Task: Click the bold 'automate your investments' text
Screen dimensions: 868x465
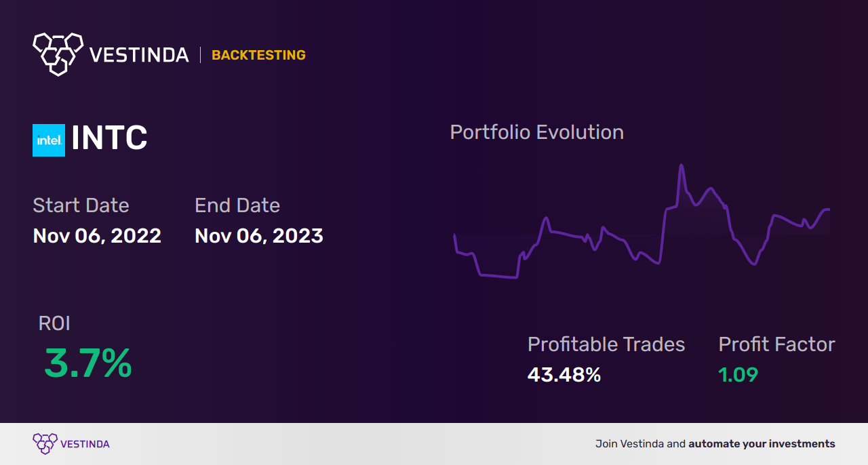Action: (x=762, y=444)
